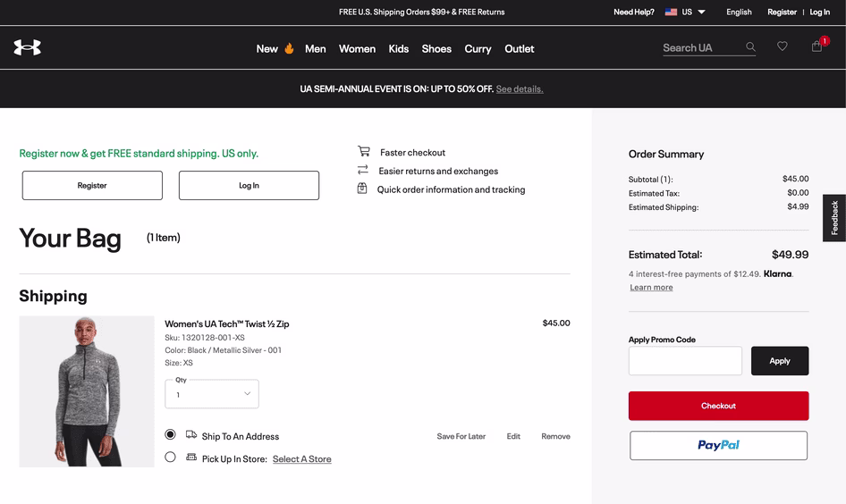
Task: Open the New menu
Action: point(267,49)
